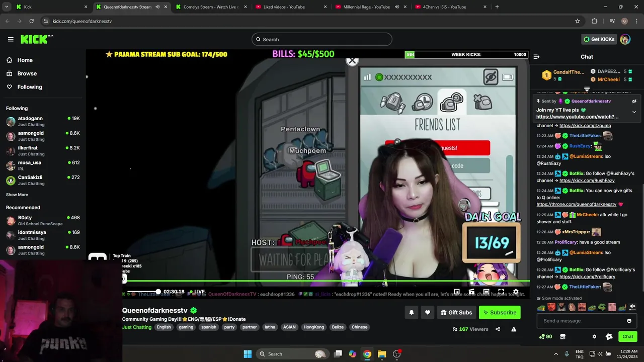Image resolution: width=644 pixels, height=362 pixels.
Task: Expand the pinned message chevron
Action: coord(634,112)
